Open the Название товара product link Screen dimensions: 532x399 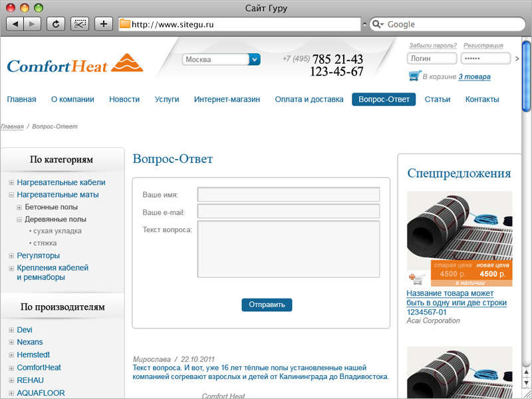click(x=456, y=298)
